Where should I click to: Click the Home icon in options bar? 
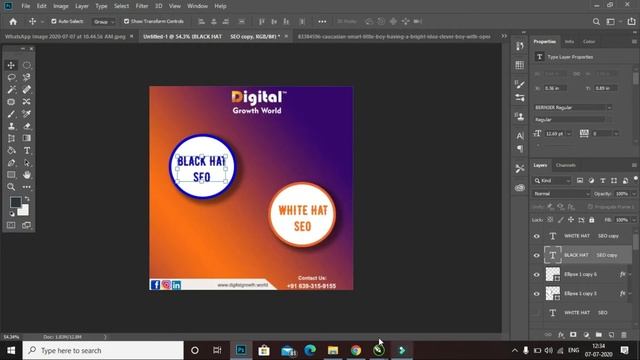point(13,21)
